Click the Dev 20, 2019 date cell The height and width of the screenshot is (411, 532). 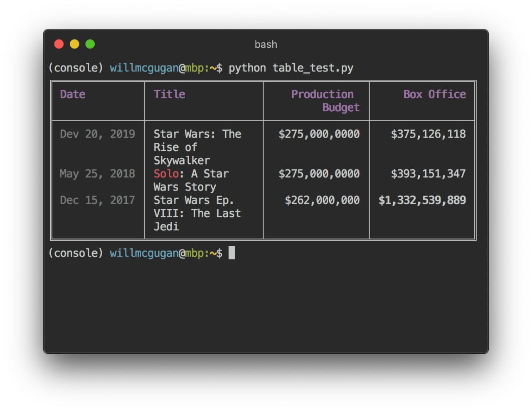click(98, 134)
